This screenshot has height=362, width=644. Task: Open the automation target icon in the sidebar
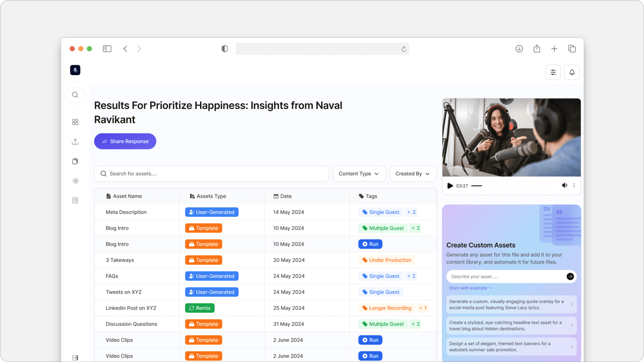75,181
